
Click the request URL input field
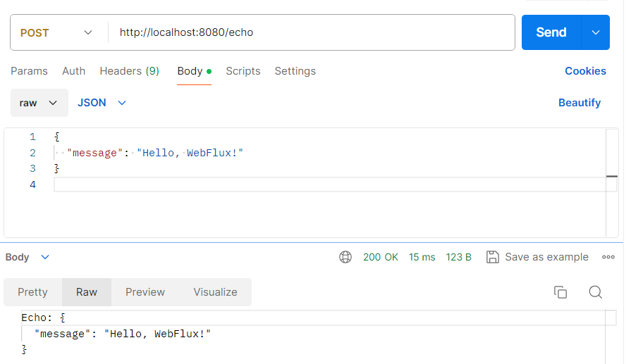310,32
